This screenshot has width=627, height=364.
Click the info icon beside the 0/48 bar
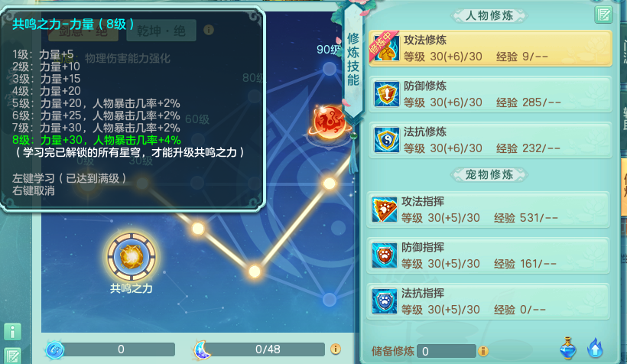click(336, 349)
